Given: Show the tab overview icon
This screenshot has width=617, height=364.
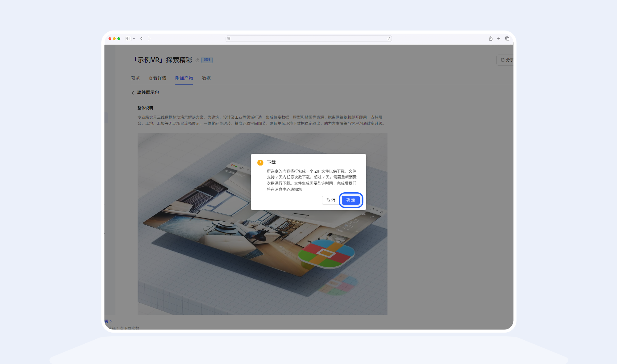Looking at the screenshot, I should [507, 39].
